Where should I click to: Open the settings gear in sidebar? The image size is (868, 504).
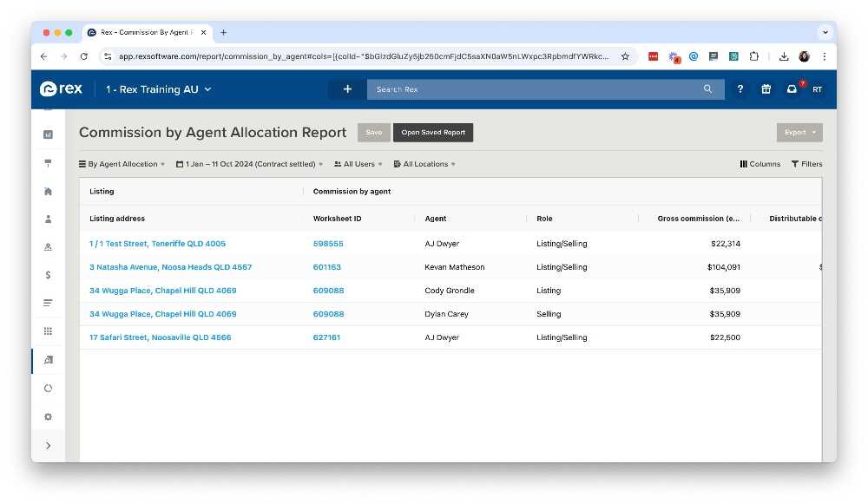pos(48,416)
